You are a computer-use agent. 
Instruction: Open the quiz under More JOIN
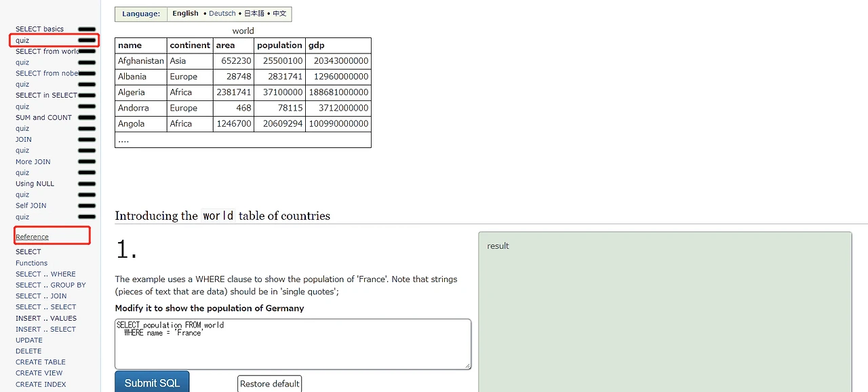(x=22, y=172)
